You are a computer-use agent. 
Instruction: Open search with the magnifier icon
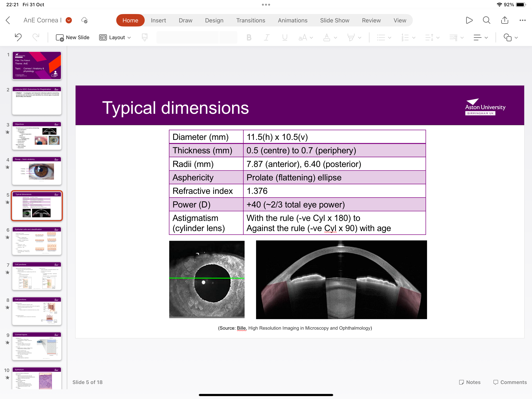[x=486, y=20]
